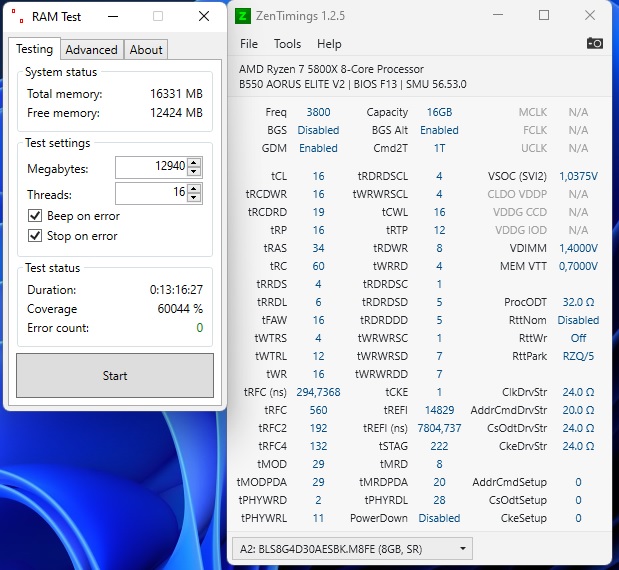
Task: Switch to the Advanced tab in RAM Test
Action: pyautogui.click(x=92, y=50)
